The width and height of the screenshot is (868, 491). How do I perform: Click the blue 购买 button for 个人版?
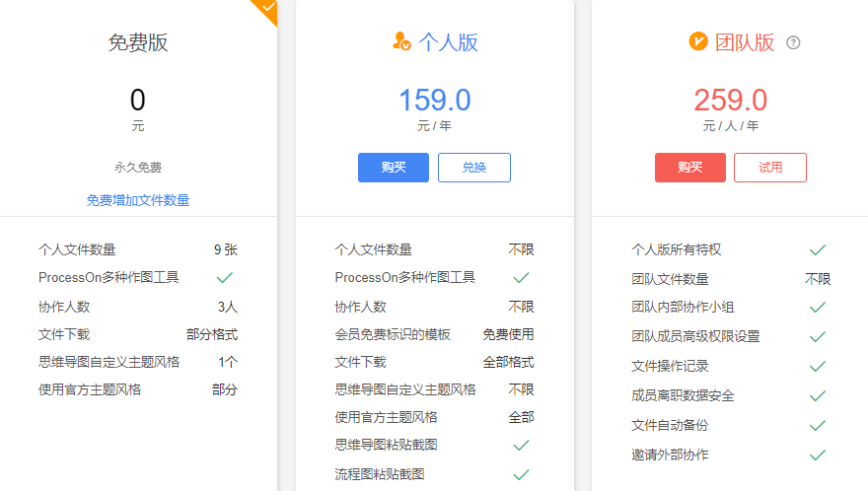pos(393,168)
